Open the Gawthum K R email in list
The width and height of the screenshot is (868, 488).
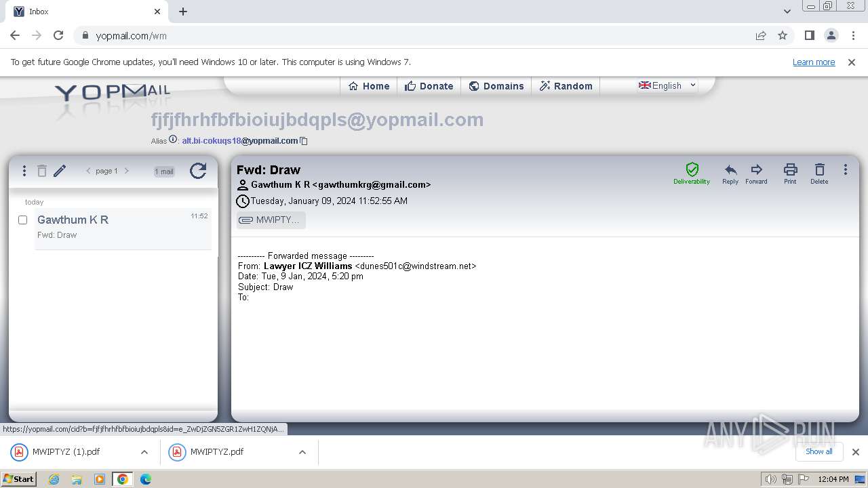pos(123,227)
